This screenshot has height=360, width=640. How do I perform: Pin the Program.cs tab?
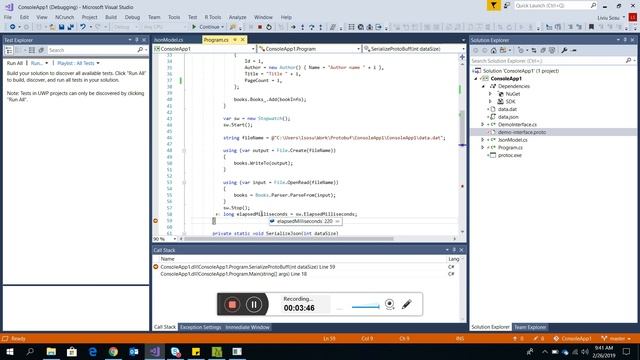pyautogui.click(x=235, y=40)
